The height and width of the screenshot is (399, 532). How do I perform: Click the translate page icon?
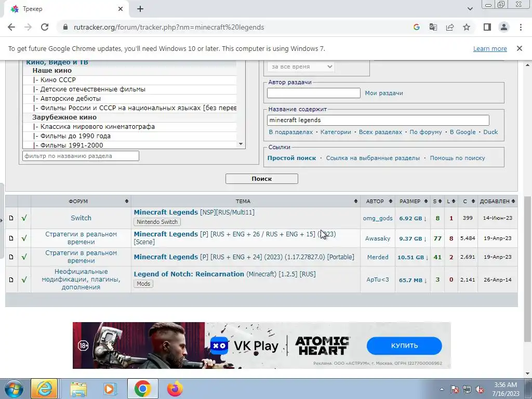click(433, 27)
